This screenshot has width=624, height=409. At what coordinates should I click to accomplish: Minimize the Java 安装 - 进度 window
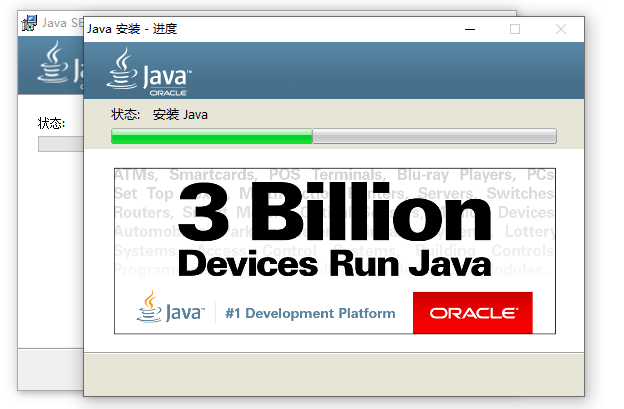[470, 29]
